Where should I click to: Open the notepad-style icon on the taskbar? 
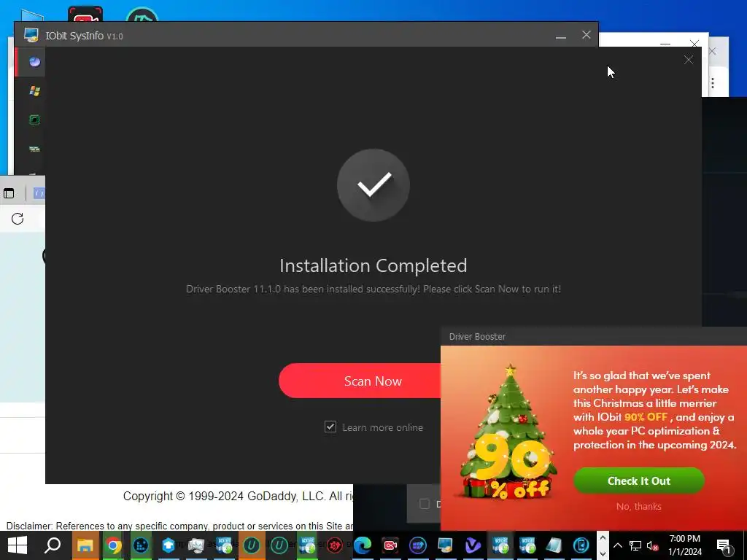click(554, 545)
